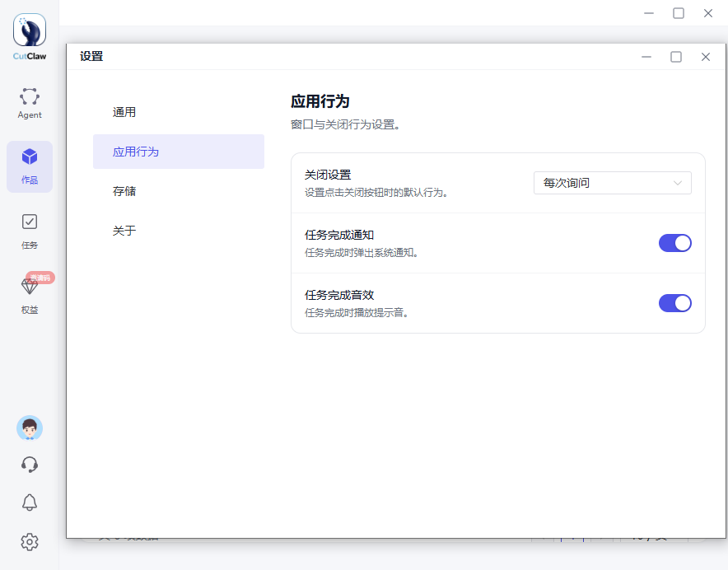The width and height of the screenshot is (728, 570).
Task: Minimize the 设置 dialog window
Action: point(646,57)
